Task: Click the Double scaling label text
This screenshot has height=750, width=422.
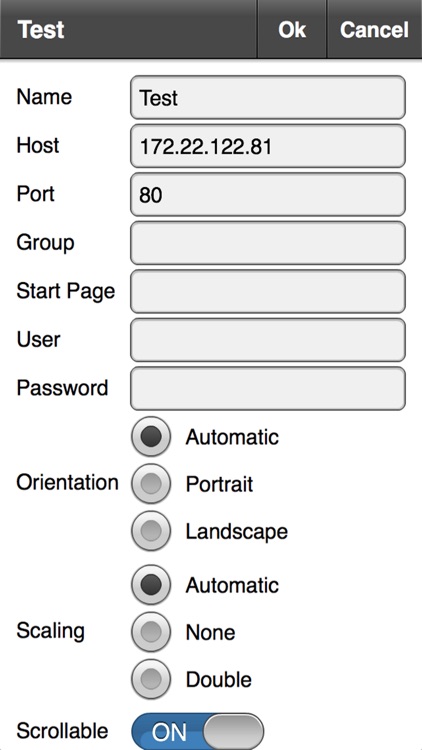Action: pos(219,680)
